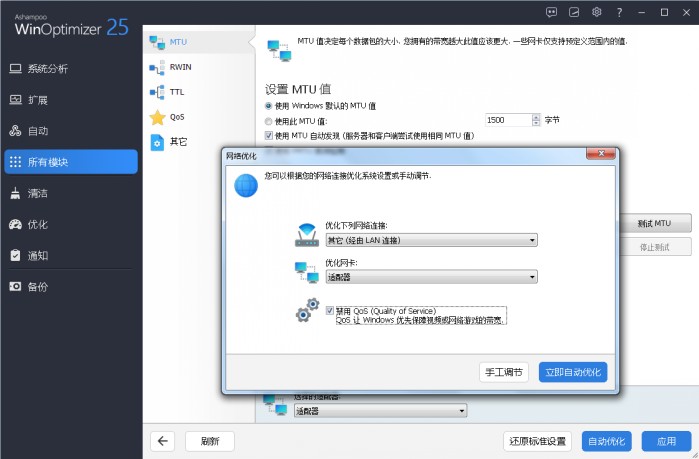Click the 立即自动优化 button
The image size is (699, 459).
click(x=572, y=372)
